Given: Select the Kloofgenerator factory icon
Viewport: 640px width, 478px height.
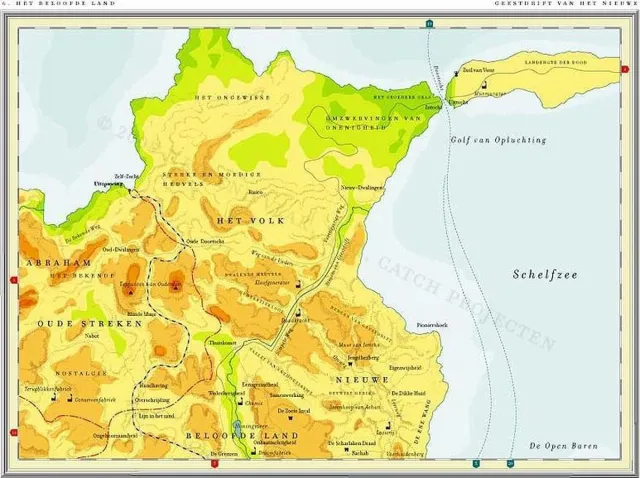Looking at the screenshot, I should (x=298, y=284).
